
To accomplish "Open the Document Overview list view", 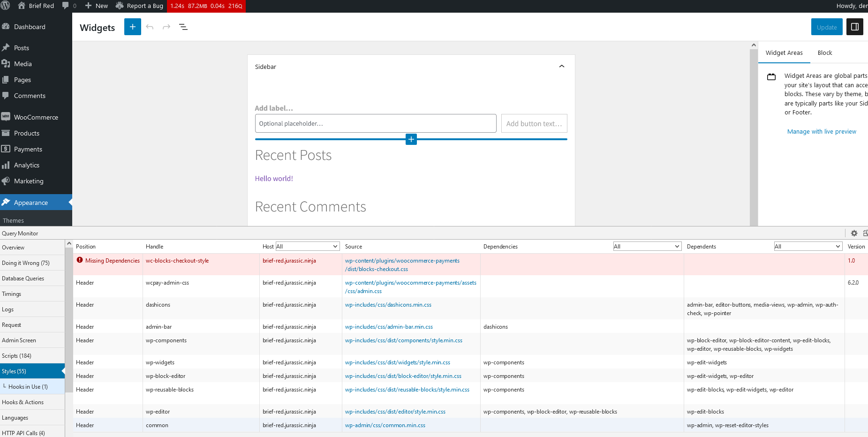I will (x=183, y=27).
